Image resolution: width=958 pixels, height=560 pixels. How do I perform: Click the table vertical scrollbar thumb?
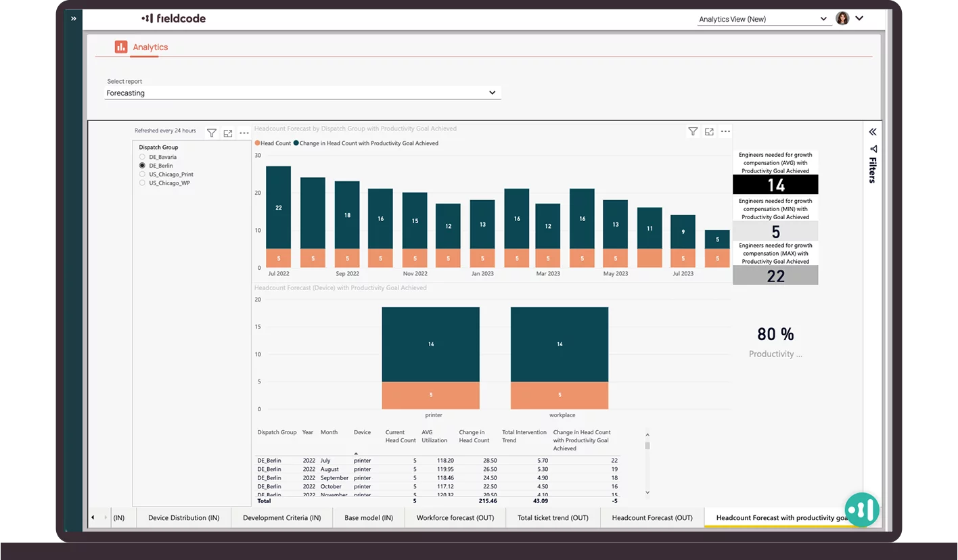coord(647,446)
